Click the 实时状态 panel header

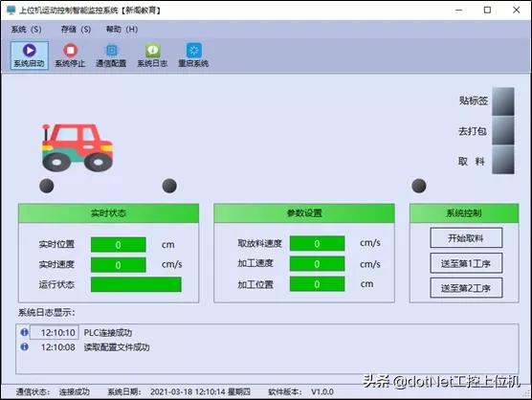point(108,213)
